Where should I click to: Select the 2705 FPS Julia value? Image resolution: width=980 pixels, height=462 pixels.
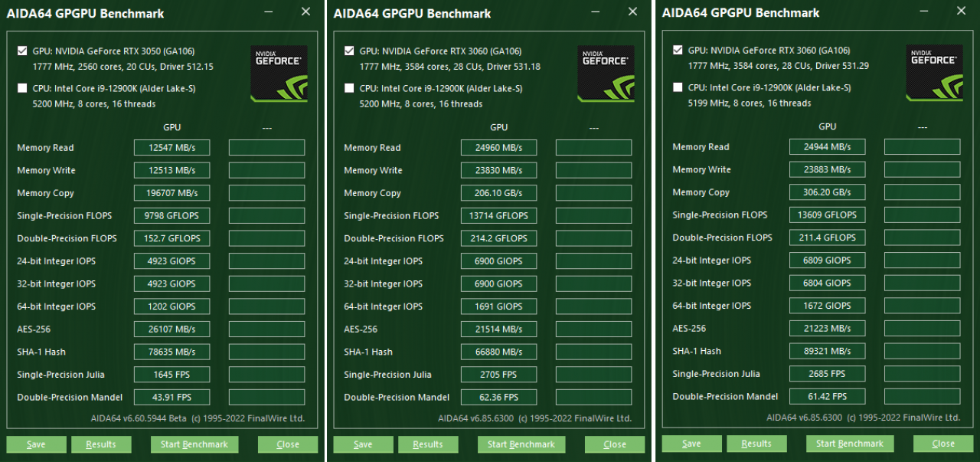pos(498,375)
